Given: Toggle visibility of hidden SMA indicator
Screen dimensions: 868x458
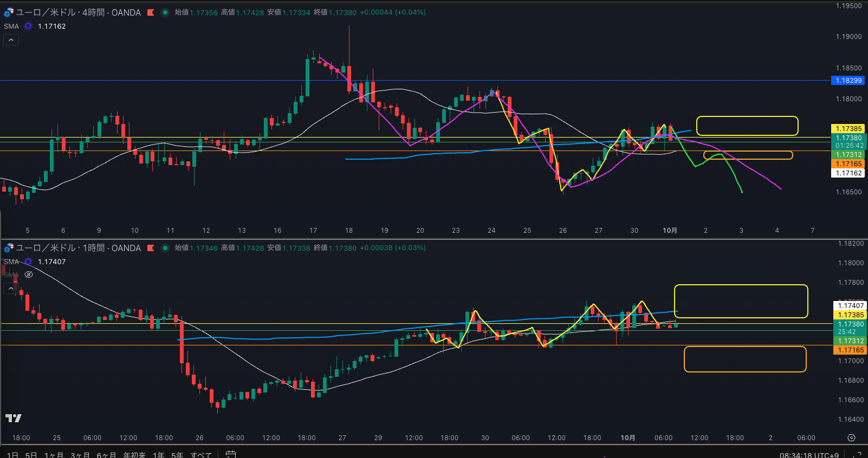Looking at the screenshot, I should [29, 274].
